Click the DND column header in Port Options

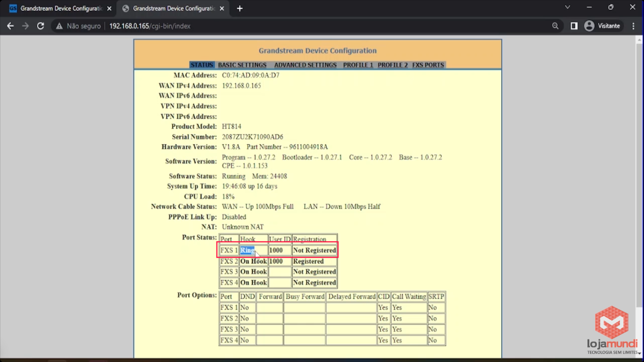click(x=248, y=296)
